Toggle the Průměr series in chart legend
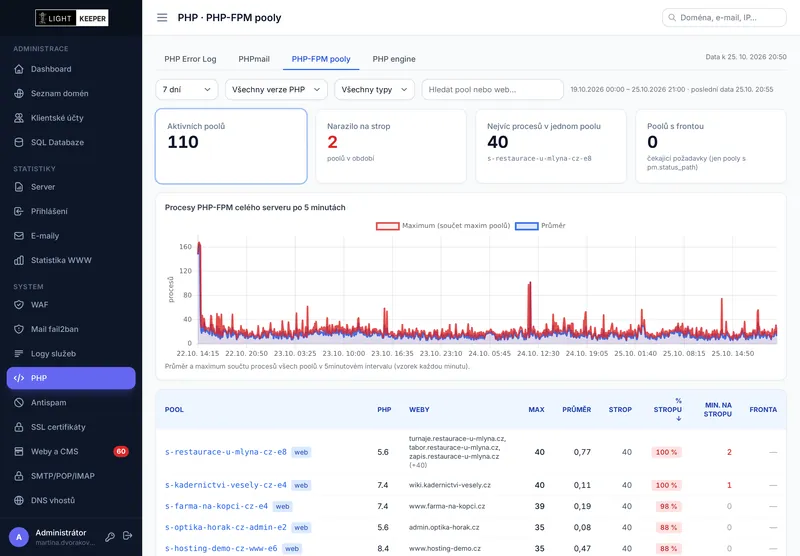 pos(540,225)
